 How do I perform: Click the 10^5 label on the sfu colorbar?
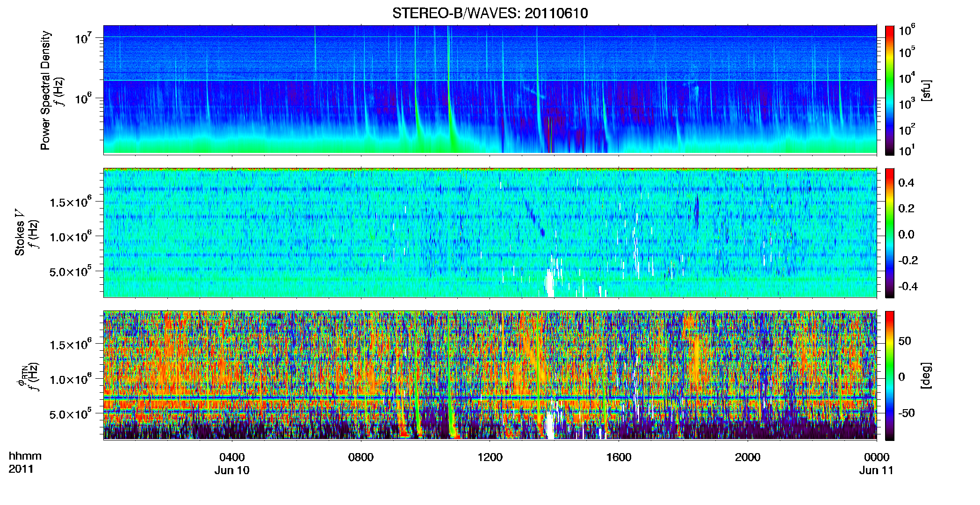(x=907, y=52)
